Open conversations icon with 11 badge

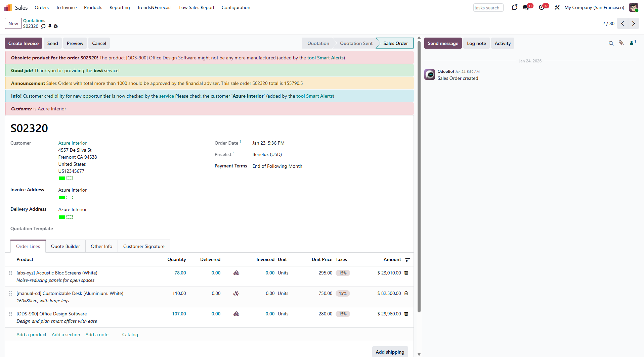click(x=526, y=7)
